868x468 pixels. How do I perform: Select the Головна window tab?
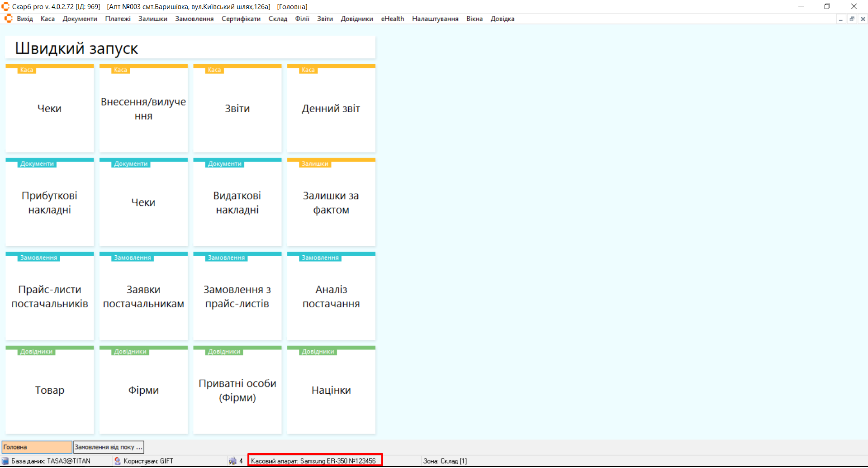tap(37, 447)
